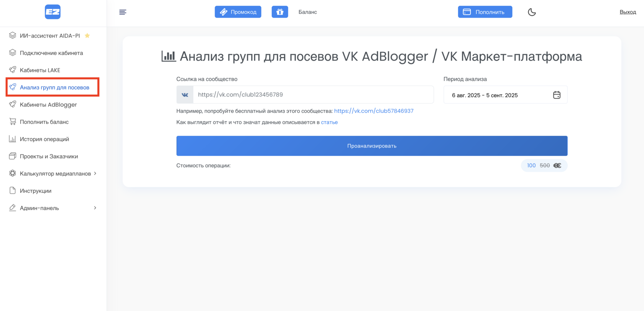The height and width of the screenshot is (311, 644).
Task: Open Кабинеты AdBlogger section
Action: point(48,105)
